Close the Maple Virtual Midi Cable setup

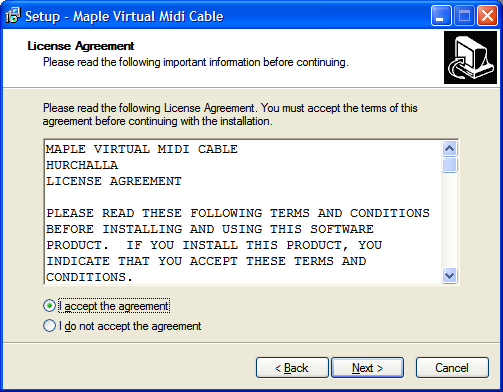click(x=487, y=16)
